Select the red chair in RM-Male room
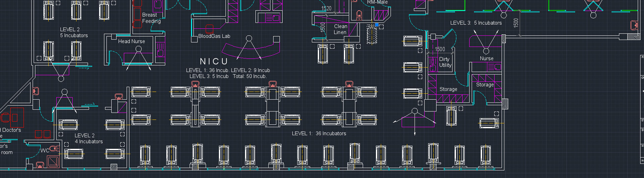 pyautogui.click(x=359, y=15)
